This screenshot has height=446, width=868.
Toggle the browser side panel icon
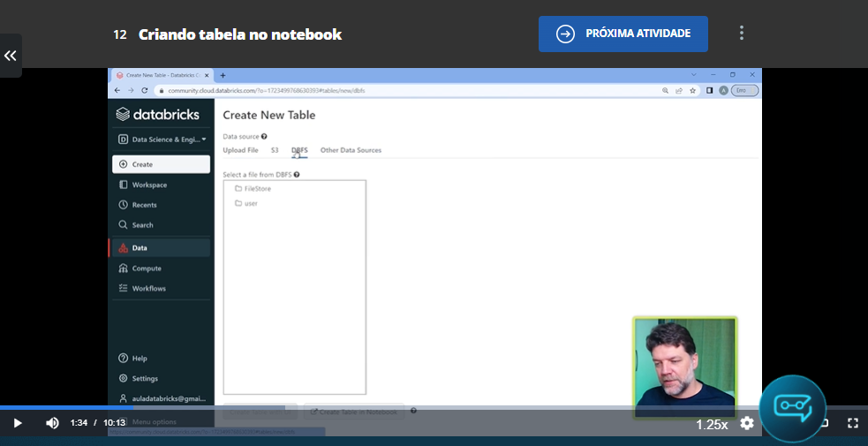(710, 90)
